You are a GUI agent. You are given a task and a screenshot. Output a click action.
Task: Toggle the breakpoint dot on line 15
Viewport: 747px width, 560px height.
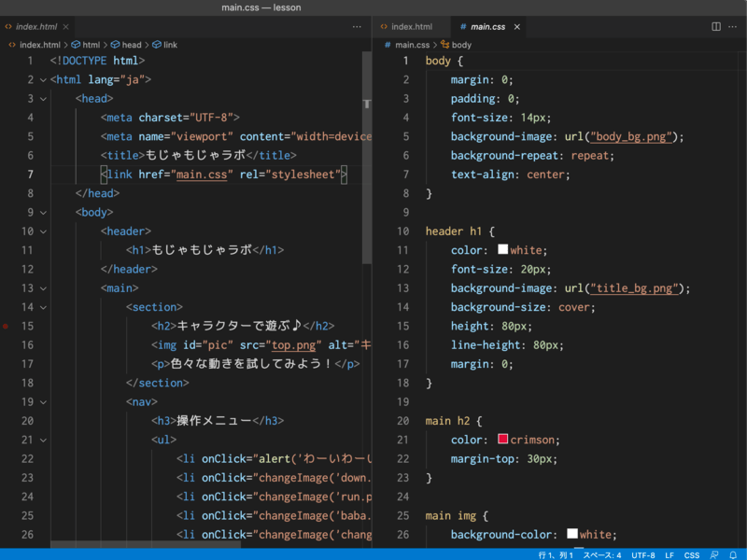click(6, 326)
